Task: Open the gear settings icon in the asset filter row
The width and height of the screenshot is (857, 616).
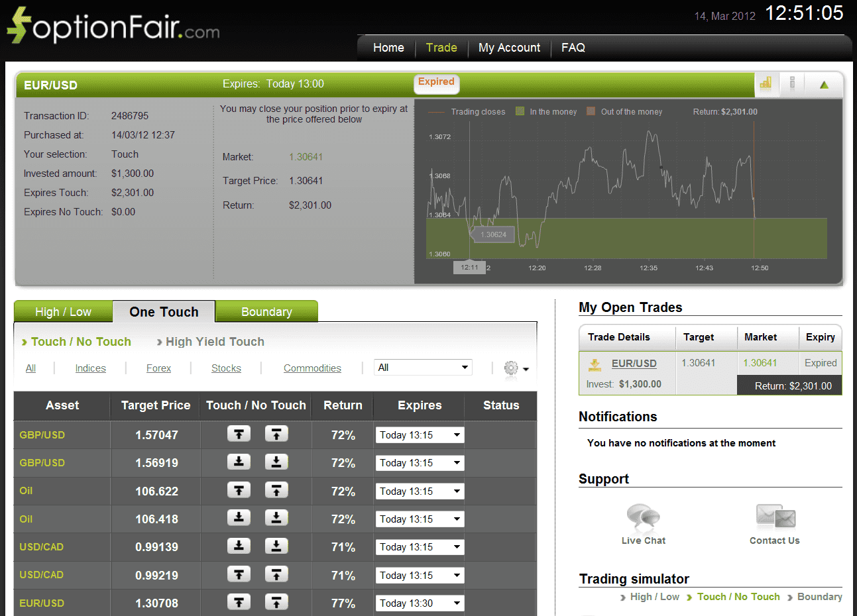Action: pos(511,368)
